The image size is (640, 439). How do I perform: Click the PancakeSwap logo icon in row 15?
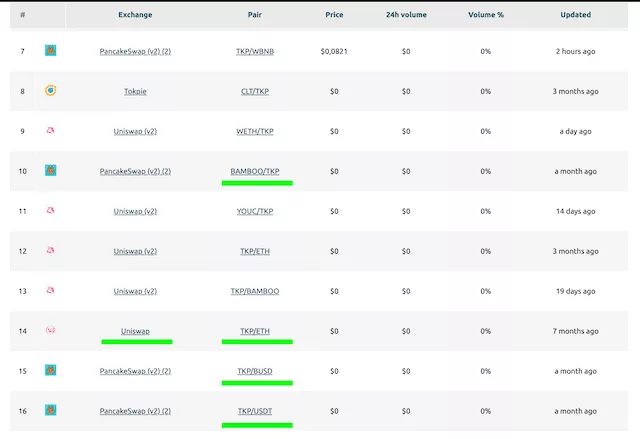click(51, 370)
